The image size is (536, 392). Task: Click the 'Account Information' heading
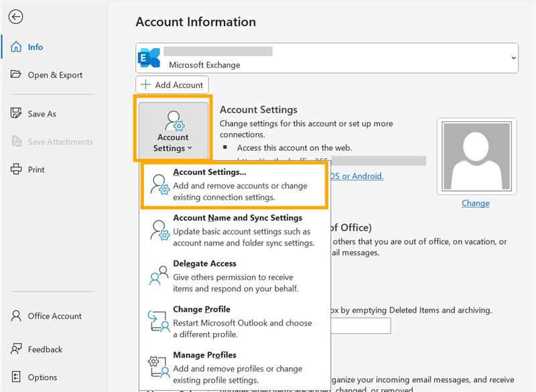(196, 22)
